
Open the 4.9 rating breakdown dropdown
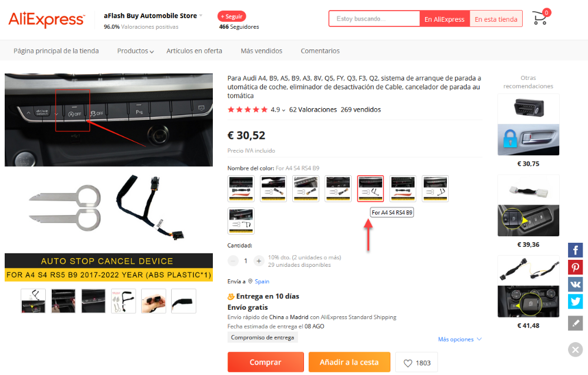278,109
